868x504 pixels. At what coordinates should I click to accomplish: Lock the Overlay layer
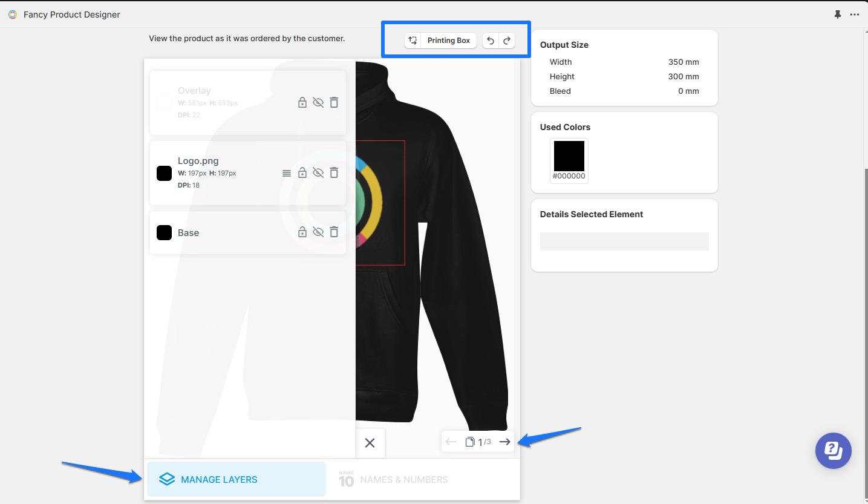302,102
